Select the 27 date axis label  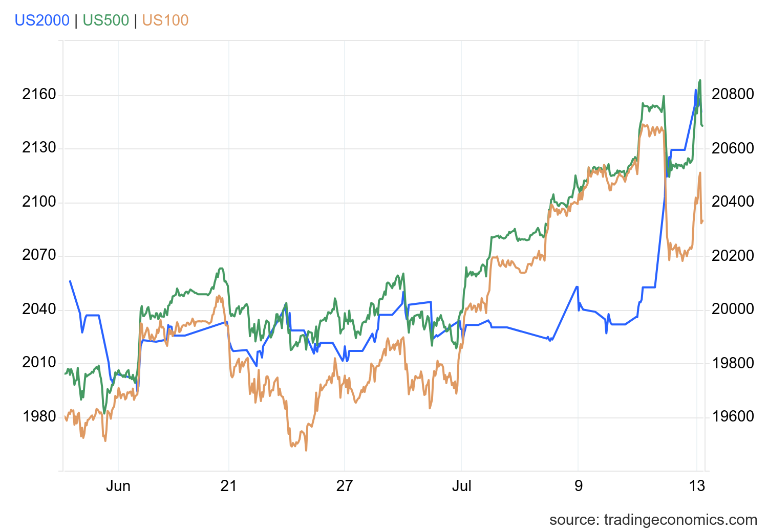click(x=345, y=486)
